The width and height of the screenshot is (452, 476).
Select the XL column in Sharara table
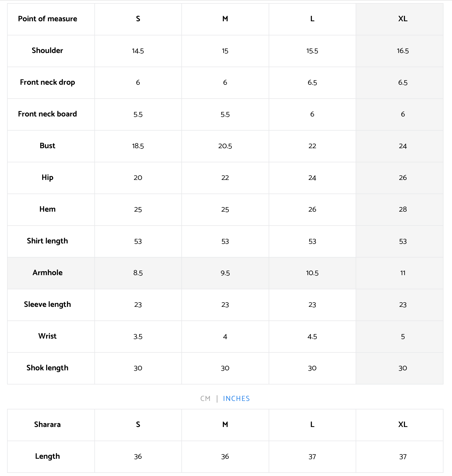[402, 424]
